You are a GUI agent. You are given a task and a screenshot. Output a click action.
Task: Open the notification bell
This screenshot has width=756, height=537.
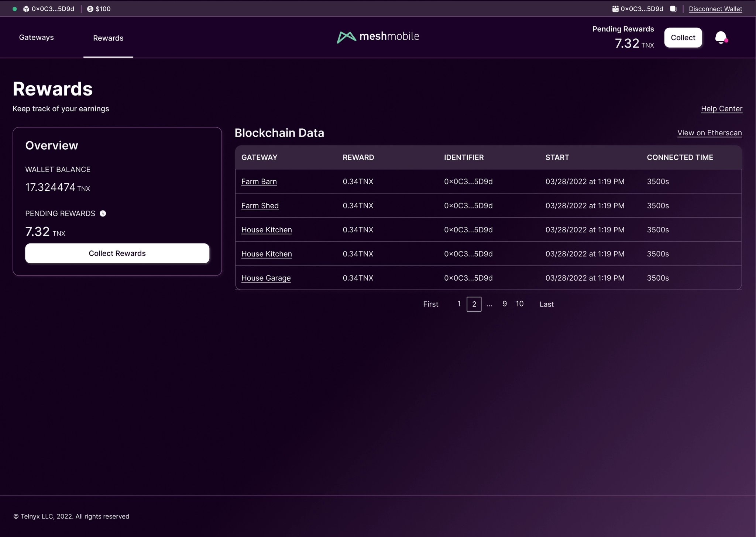(721, 38)
